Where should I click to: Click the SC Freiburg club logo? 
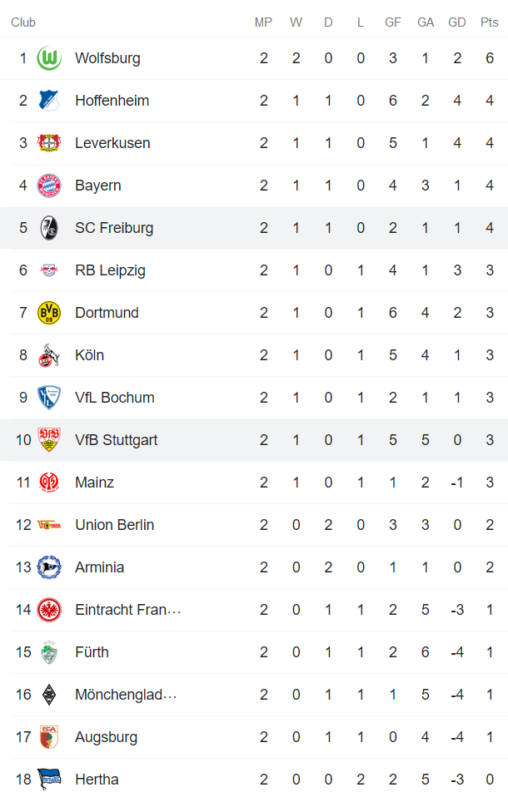click(47, 228)
